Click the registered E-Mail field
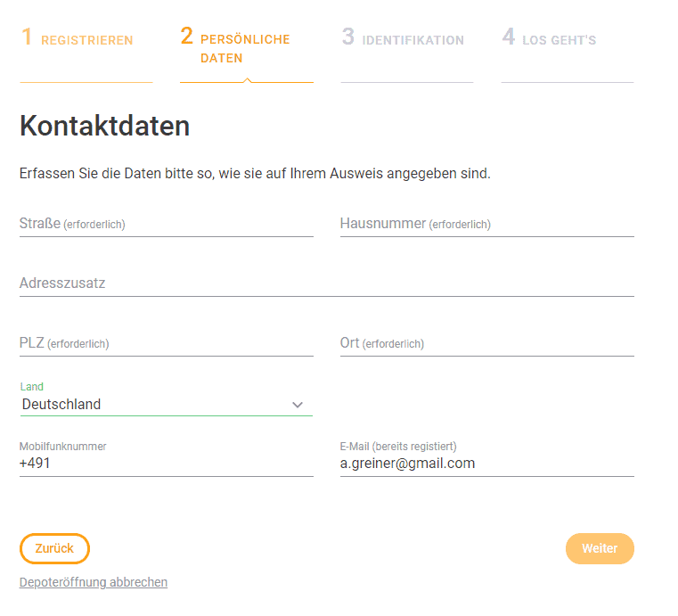Image resolution: width=678 pixels, height=616 pixels. pos(486,464)
